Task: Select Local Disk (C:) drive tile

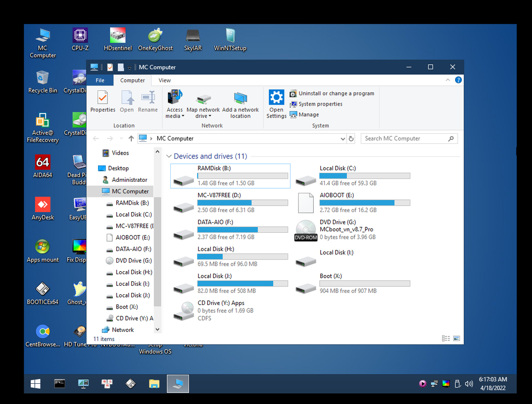Action: click(x=353, y=176)
